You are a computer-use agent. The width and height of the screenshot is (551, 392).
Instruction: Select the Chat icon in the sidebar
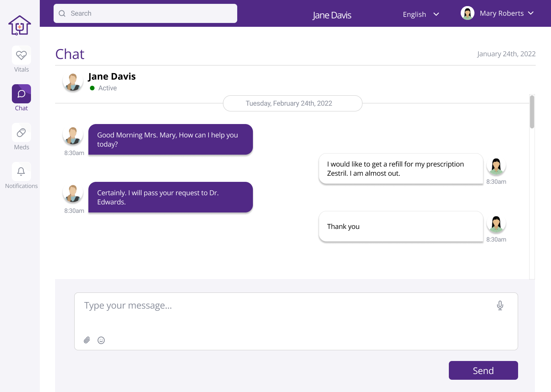pyautogui.click(x=21, y=93)
